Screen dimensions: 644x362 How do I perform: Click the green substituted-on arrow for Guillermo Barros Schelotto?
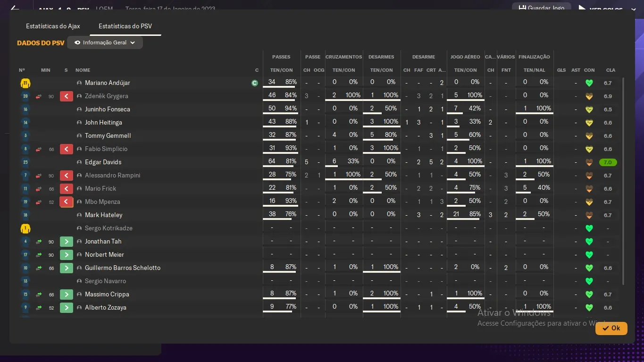tap(67, 268)
